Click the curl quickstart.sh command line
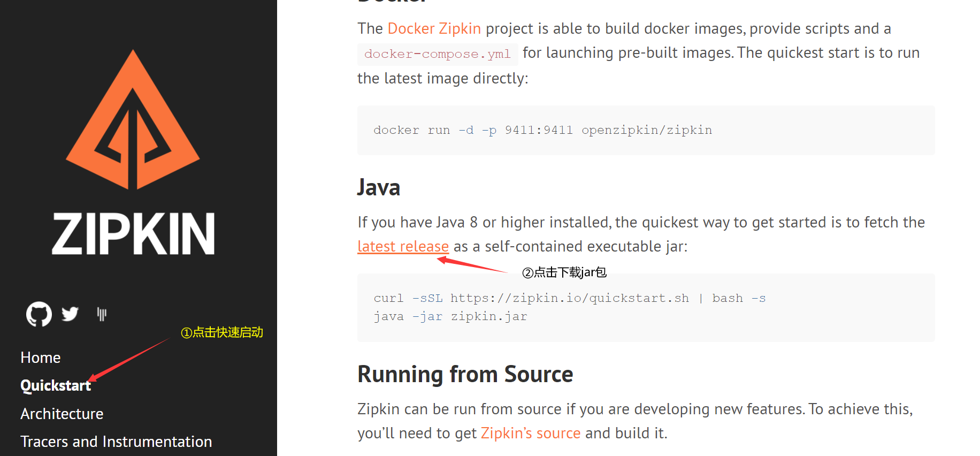 point(569,298)
